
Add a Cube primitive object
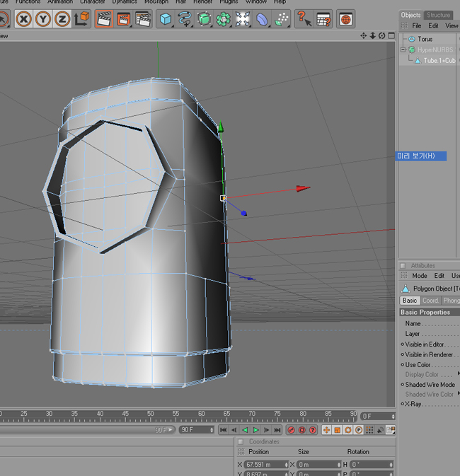pos(166,19)
